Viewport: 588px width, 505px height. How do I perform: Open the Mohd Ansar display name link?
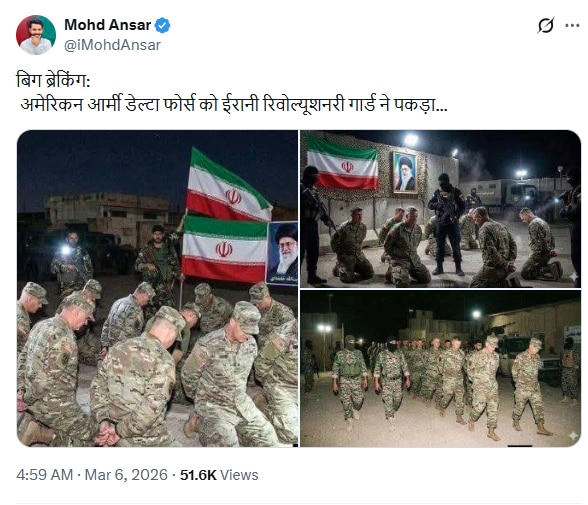point(108,25)
